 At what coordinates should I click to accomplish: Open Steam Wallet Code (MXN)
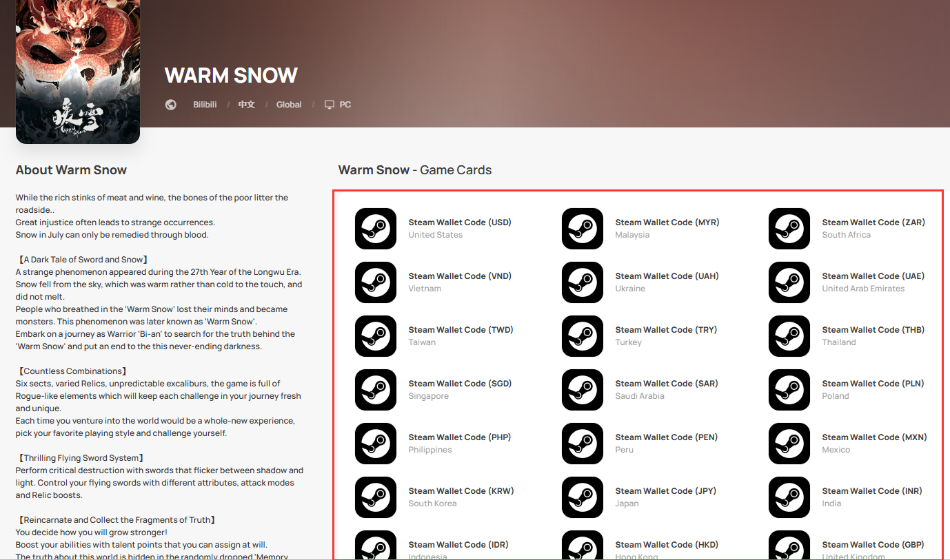pos(874,437)
